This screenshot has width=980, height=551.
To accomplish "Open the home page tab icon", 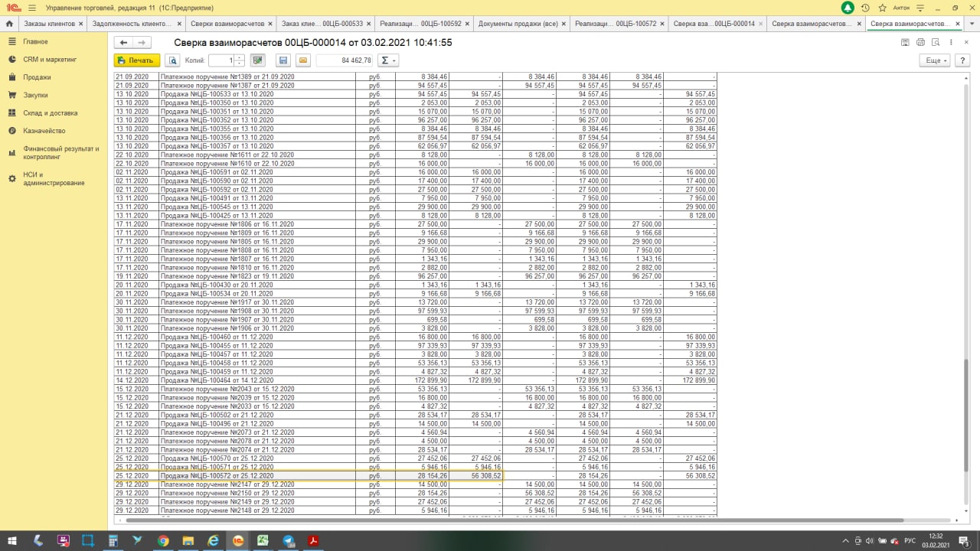I will pos(9,24).
